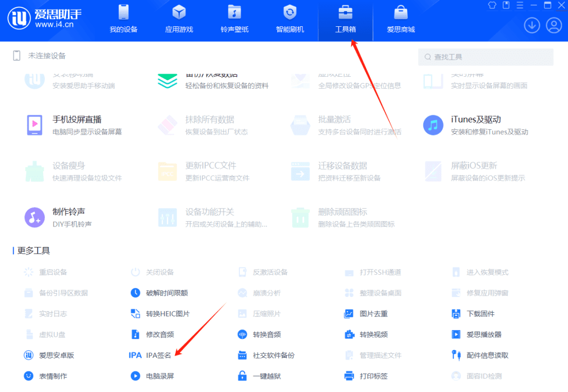Click the 查找工具 search field
This screenshot has width=568, height=392.
(485, 57)
